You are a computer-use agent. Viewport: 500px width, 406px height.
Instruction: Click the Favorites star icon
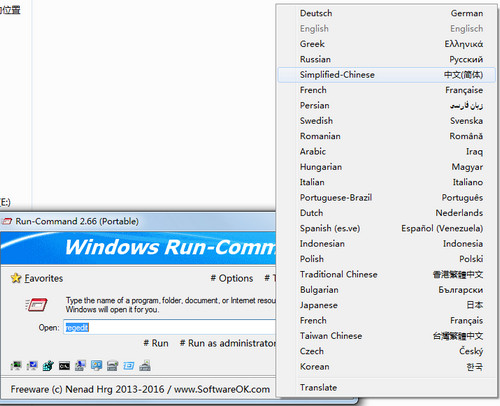(16, 278)
